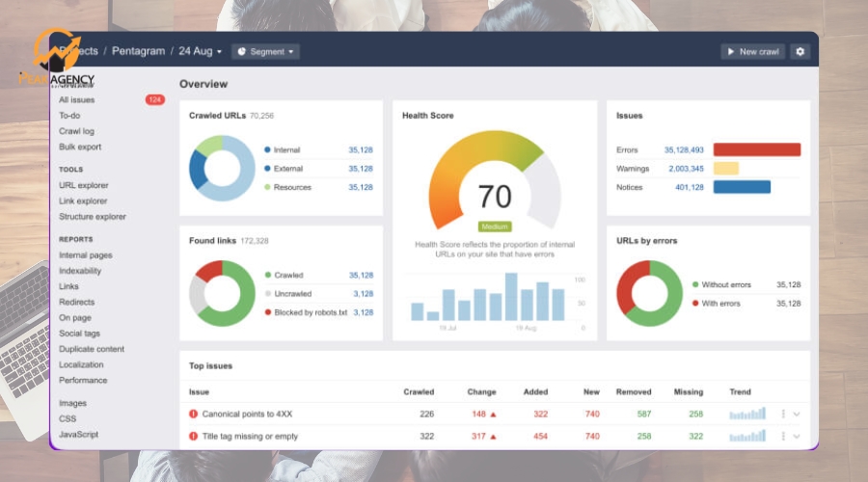This screenshot has width=868, height=482.
Task: Open Social tags report
Action: [80, 334]
